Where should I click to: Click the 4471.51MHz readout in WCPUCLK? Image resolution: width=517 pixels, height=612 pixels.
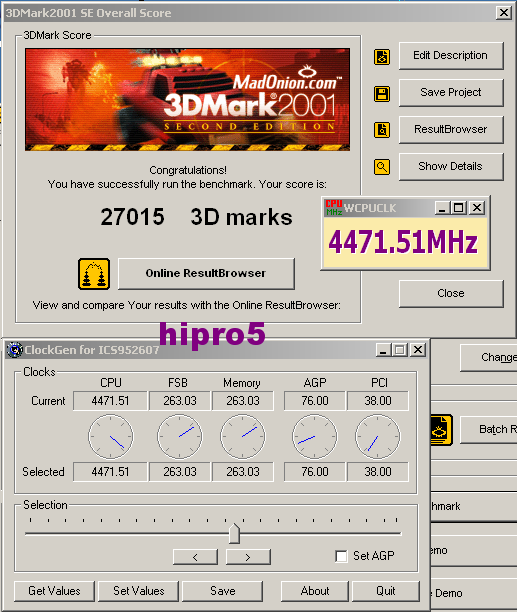coord(403,242)
